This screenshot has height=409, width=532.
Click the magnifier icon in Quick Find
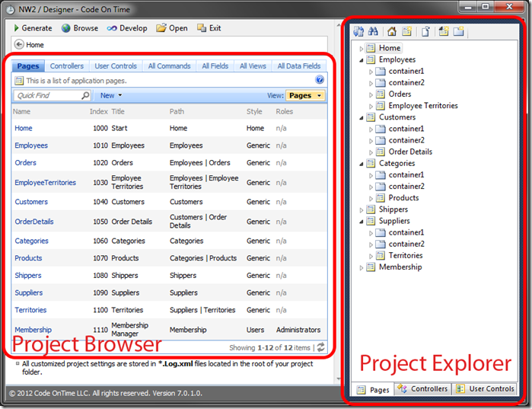pos(85,96)
